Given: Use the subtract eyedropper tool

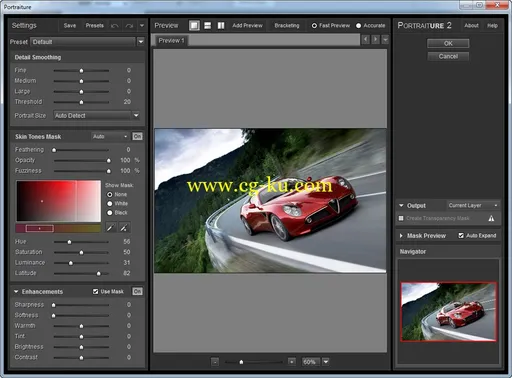Looking at the screenshot, I should pyautogui.click(x=124, y=228).
